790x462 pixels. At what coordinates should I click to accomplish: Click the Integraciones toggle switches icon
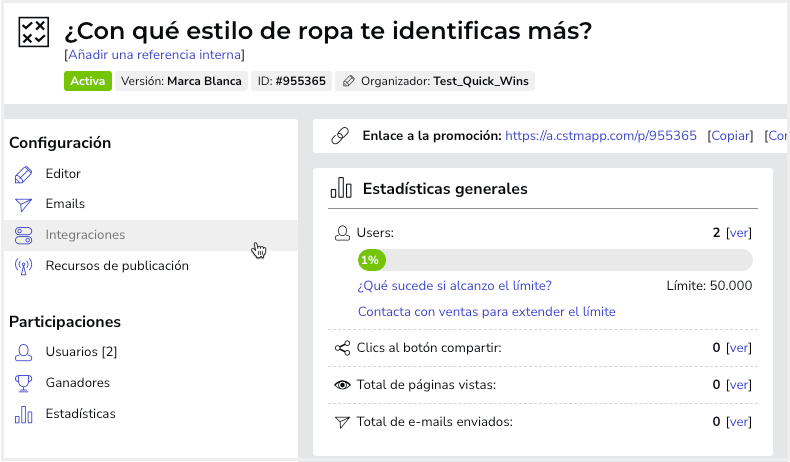tap(23, 235)
